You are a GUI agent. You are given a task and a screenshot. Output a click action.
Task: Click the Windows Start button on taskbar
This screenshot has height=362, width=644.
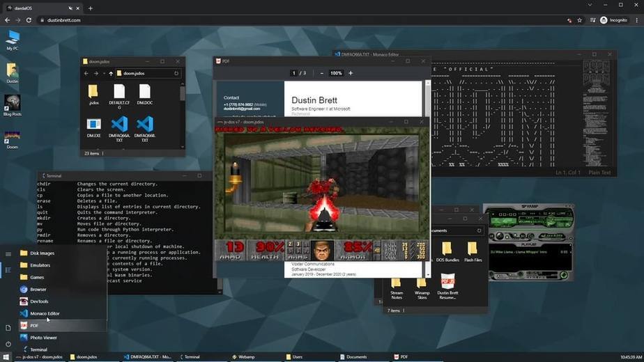click(x=6, y=357)
